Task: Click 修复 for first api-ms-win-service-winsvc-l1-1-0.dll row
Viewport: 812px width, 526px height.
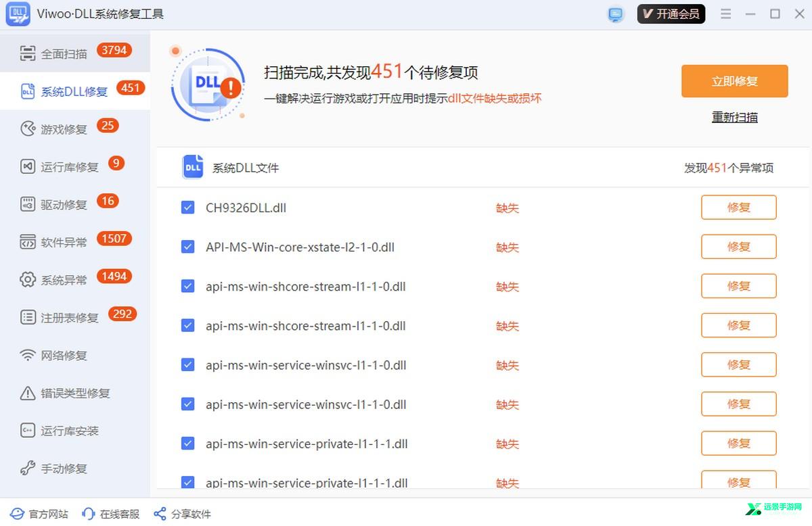Action: (x=738, y=365)
